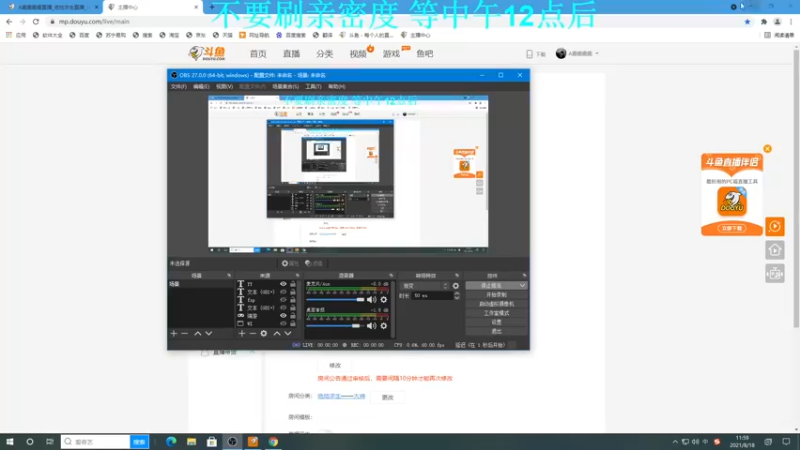The height and width of the screenshot is (450, 800).
Task: Add a new scene with the plus icon
Action: 174,333
